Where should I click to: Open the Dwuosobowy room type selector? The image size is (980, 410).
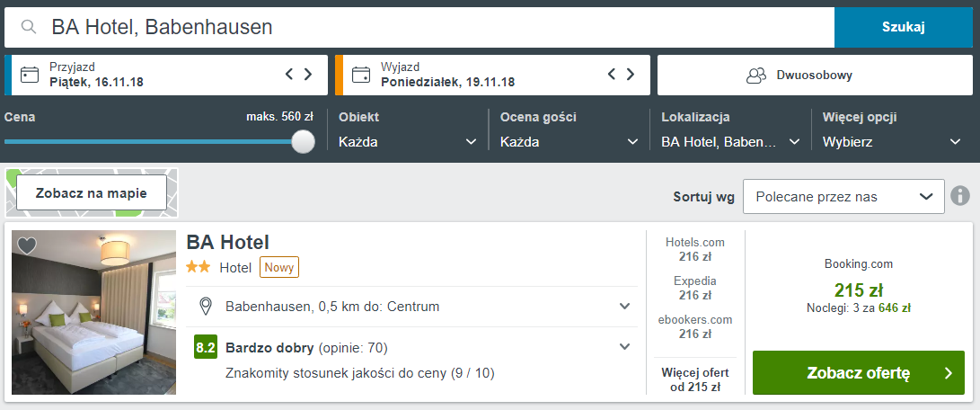(815, 75)
